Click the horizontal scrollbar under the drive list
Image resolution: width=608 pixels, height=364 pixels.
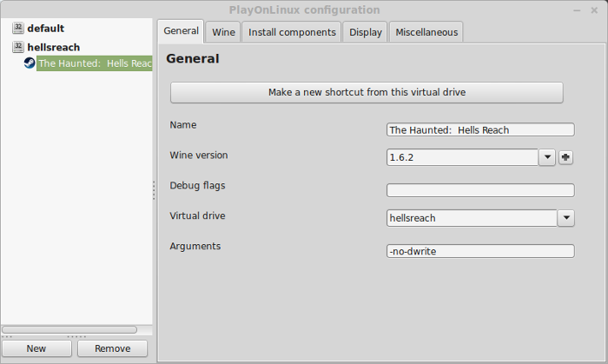point(69,329)
